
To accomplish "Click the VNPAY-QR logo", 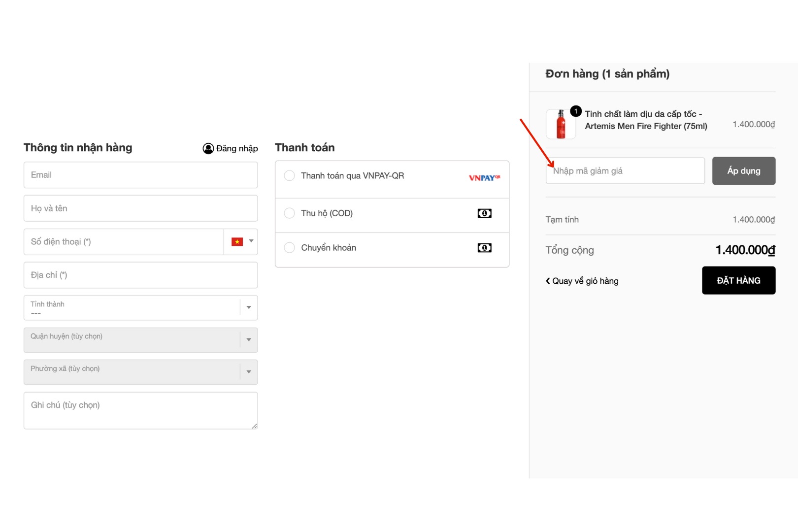I will pyautogui.click(x=484, y=178).
